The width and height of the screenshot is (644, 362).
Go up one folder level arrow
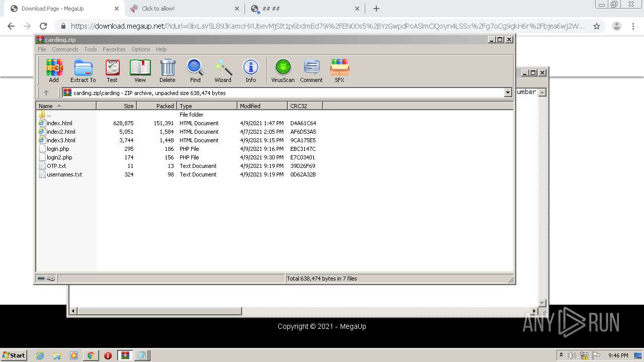coord(46,93)
